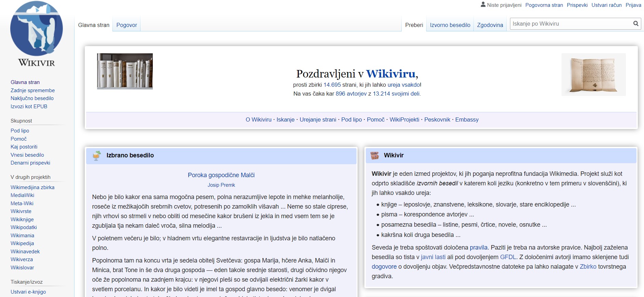The image size is (644, 297).
Task: Open the Wikimania link
Action: 22,236
